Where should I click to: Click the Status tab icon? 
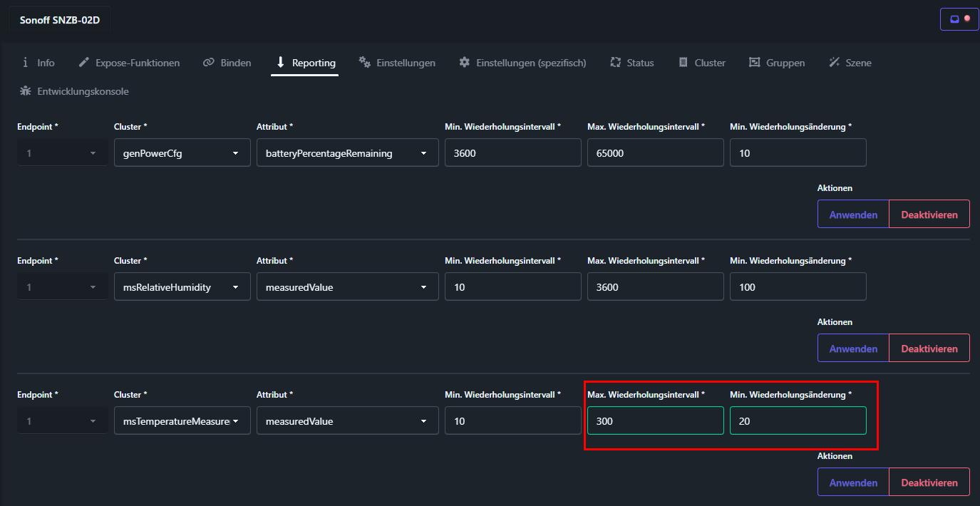(616, 63)
